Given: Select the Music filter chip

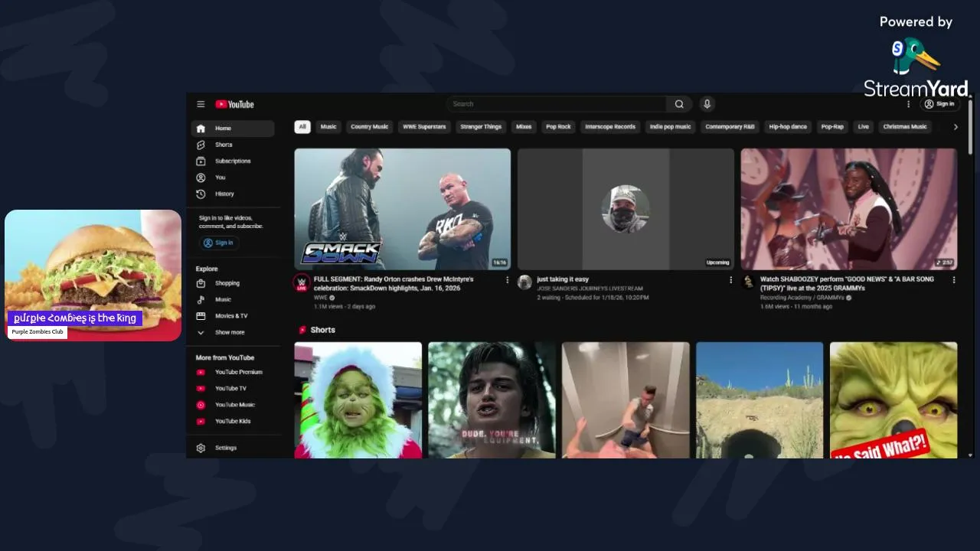Looking at the screenshot, I should [x=328, y=127].
